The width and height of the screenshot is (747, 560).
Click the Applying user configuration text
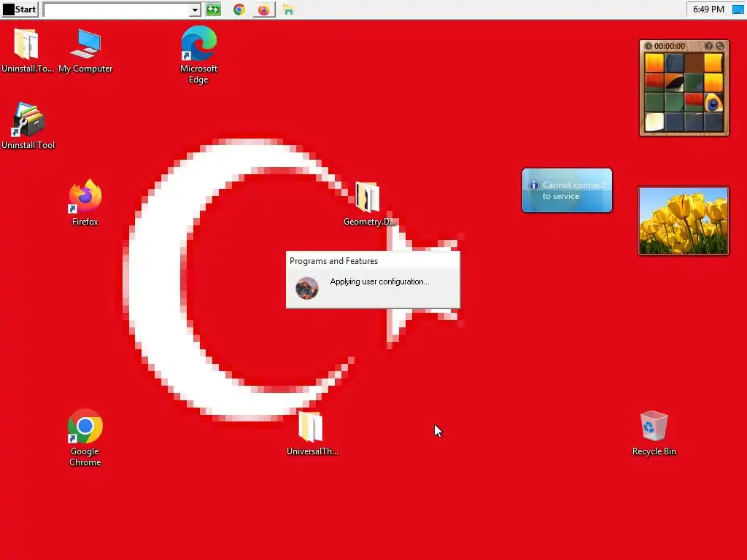379,281
